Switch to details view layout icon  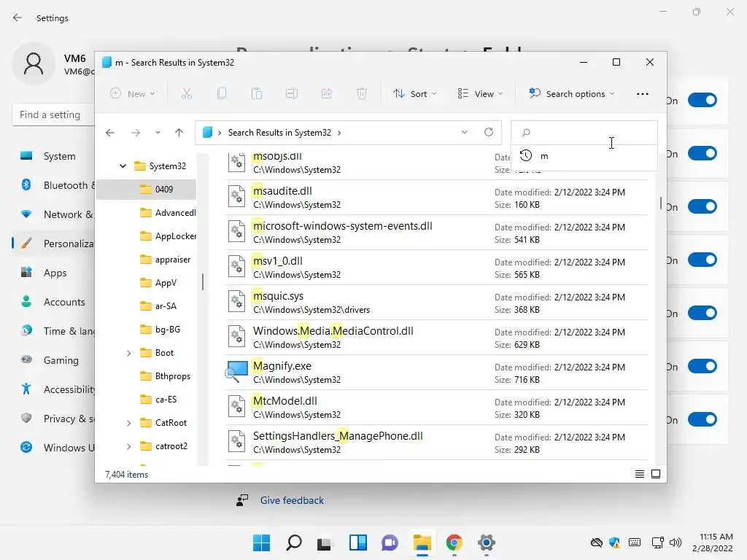(639, 474)
